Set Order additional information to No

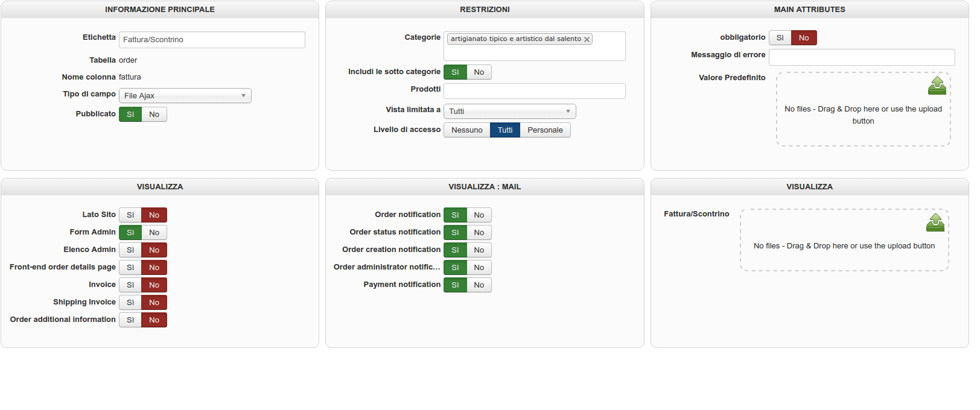click(154, 320)
